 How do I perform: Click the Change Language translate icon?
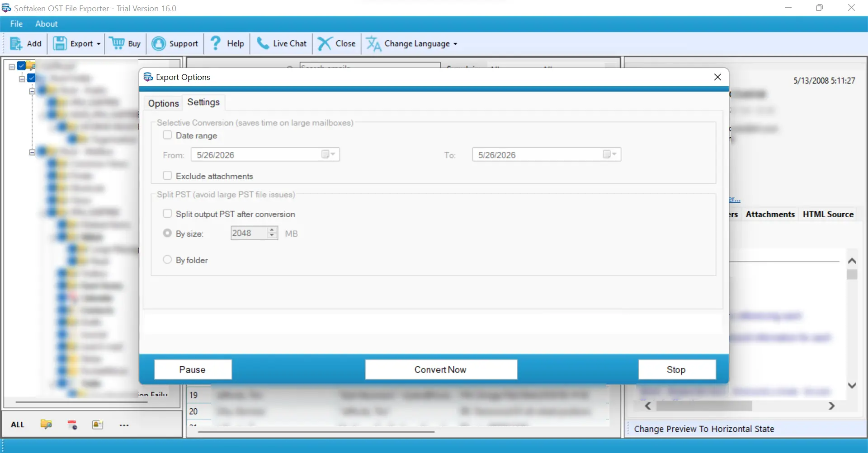point(373,44)
